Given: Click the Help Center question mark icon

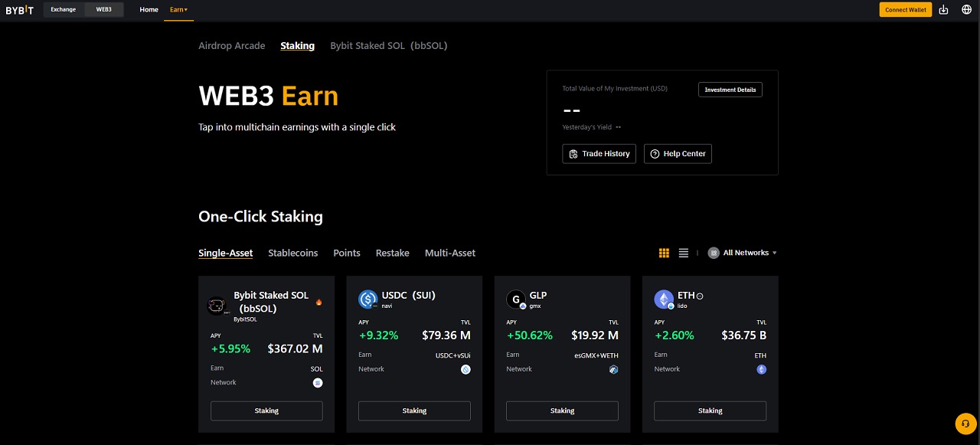Looking at the screenshot, I should click(655, 153).
